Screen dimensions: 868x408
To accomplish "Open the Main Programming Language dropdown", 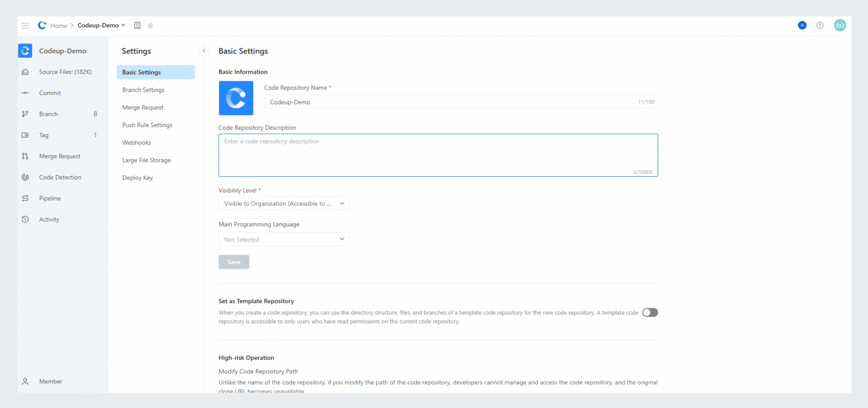I will pyautogui.click(x=284, y=239).
